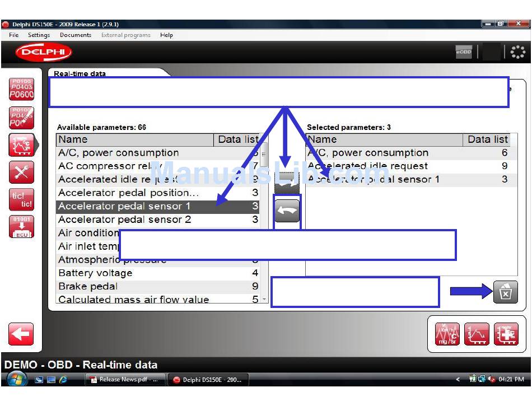Sort available parameters by Name column header
Image resolution: width=532 pixels, height=406 pixels.
pyautogui.click(x=134, y=139)
